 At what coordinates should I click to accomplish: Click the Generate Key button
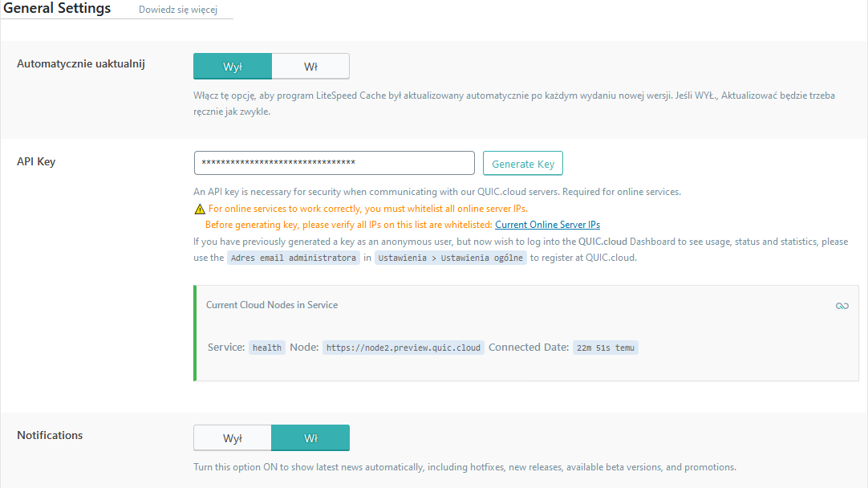[x=522, y=164]
